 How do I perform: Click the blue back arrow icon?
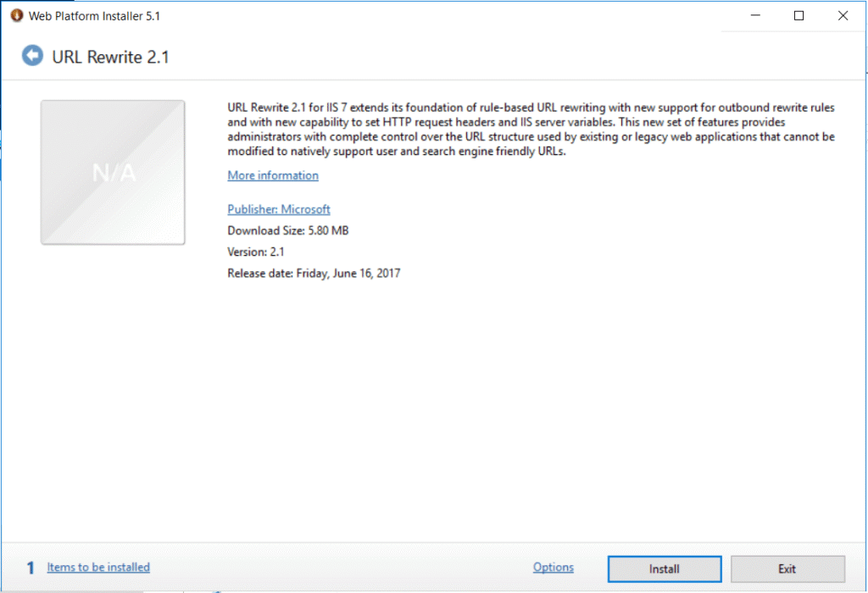32,56
